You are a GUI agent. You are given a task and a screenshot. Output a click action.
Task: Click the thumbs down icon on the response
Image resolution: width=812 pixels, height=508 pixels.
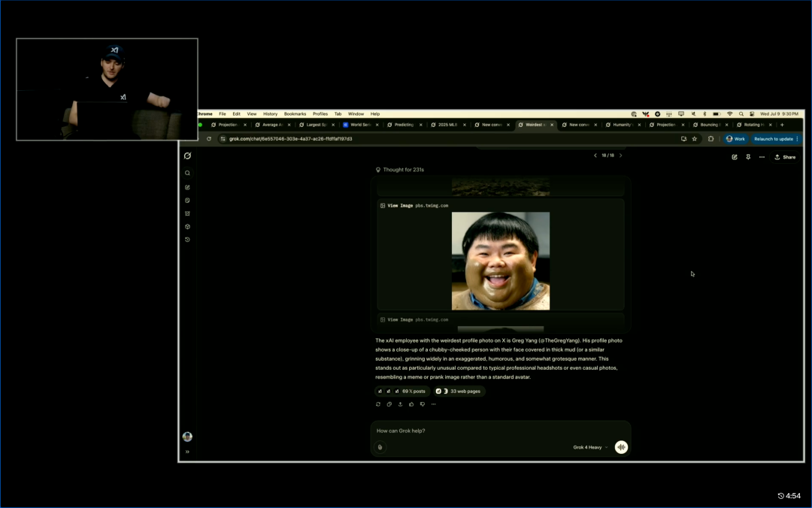point(423,404)
